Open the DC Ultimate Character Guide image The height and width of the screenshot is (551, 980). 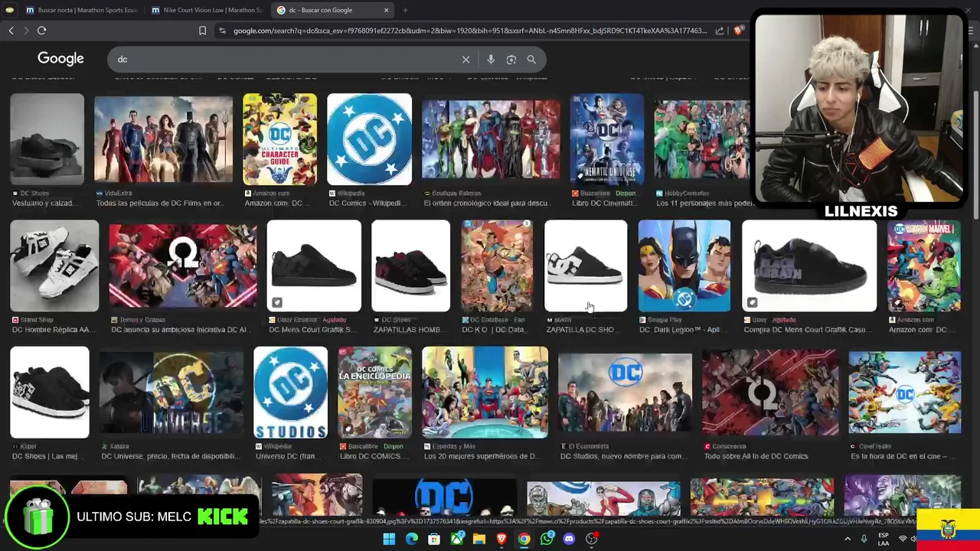point(279,139)
